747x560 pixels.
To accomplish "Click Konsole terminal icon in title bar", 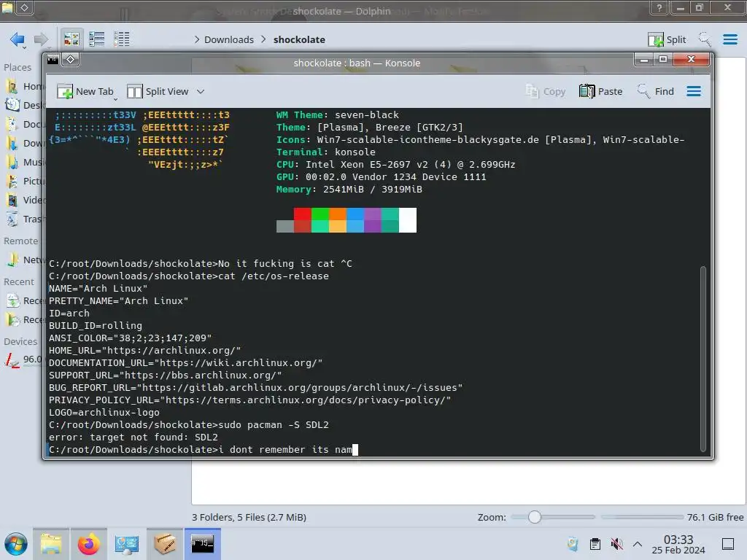I will click(x=53, y=60).
